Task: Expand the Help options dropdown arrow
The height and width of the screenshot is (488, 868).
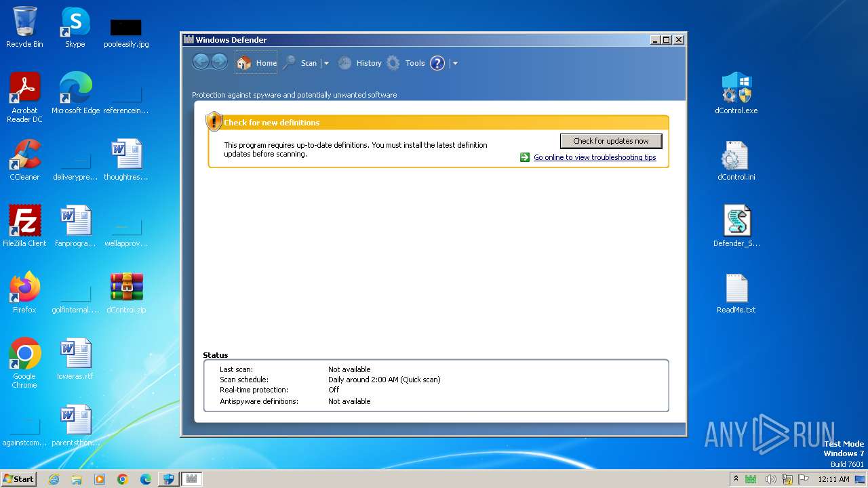Action: tap(455, 63)
